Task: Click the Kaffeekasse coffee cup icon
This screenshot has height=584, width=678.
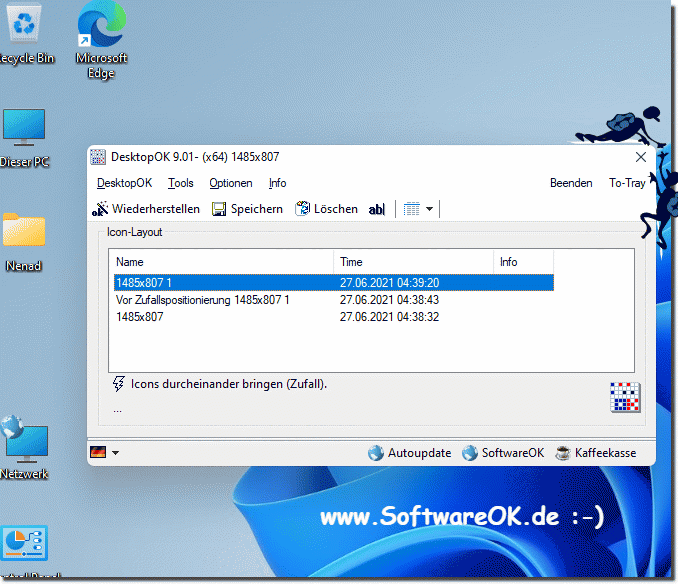Action: (563, 453)
